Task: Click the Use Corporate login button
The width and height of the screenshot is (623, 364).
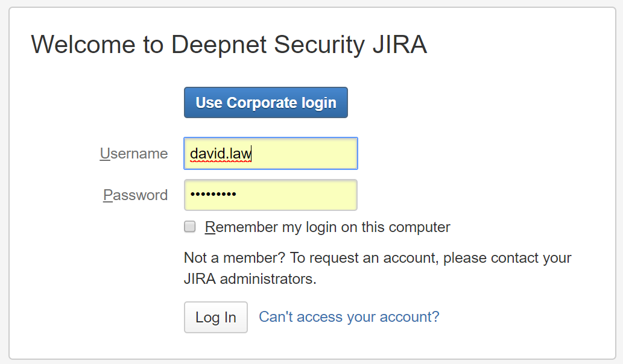Action: 265,102
